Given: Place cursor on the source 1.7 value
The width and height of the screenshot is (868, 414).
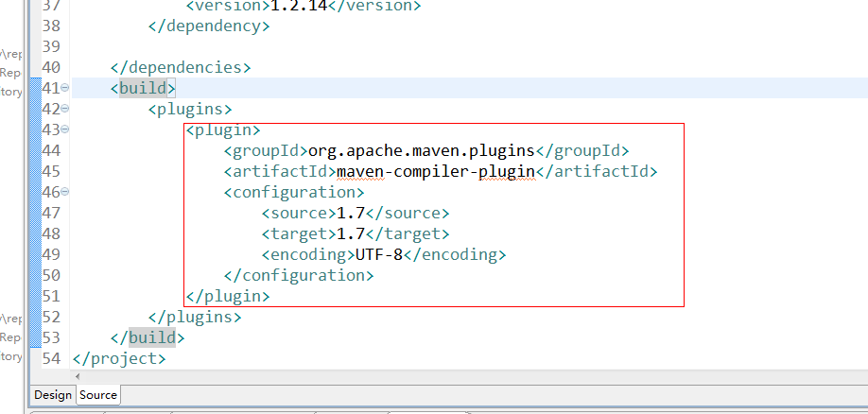Looking at the screenshot, I should [x=351, y=213].
